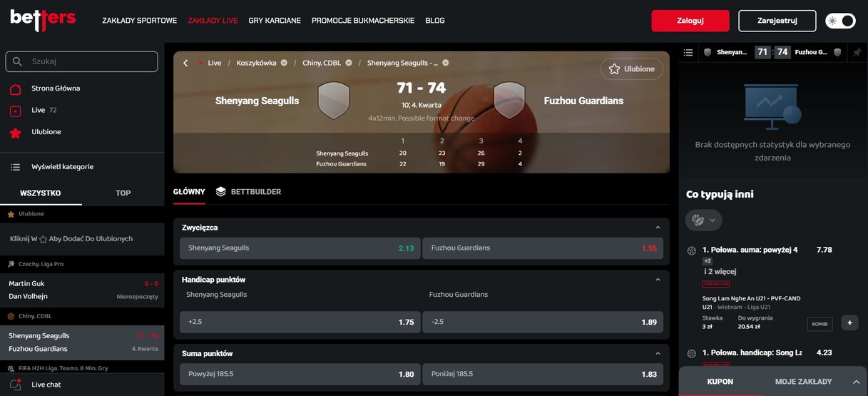The height and width of the screenshot is (396, 868).
Task: Switch to the WSZYSTKO tab
Action: tap(41, 193)
